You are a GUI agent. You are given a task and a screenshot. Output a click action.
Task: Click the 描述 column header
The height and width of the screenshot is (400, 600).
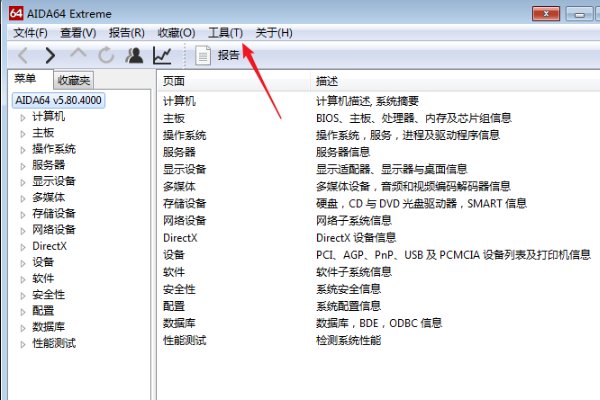pyautogui.click(x=455, y=81)
